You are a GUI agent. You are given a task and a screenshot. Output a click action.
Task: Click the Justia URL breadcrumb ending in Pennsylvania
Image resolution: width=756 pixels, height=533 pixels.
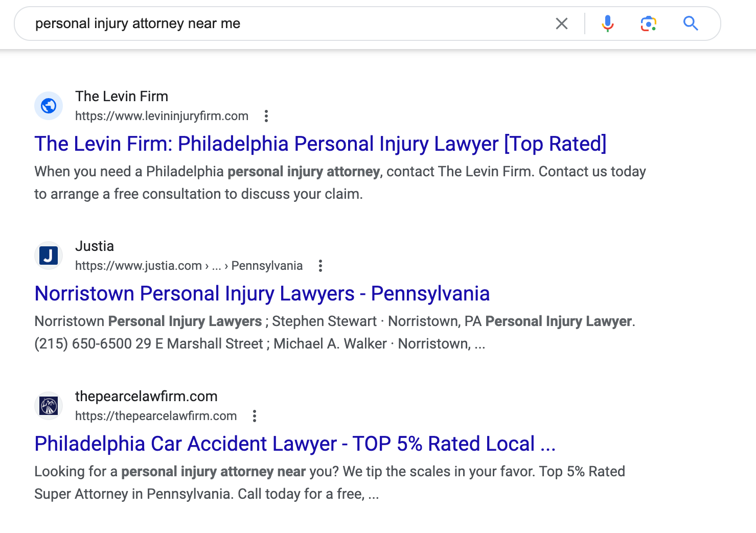pos(189,266)
